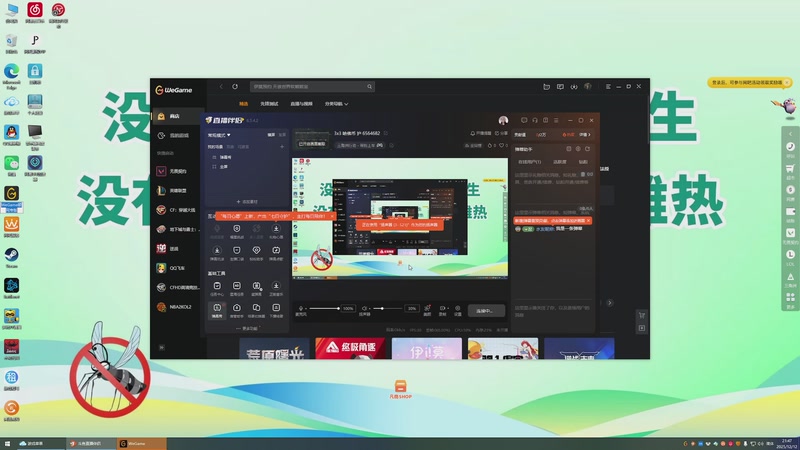Click the WeGame search box
Viewport: 800px width, 450px height.
click(x=312, y=87)
